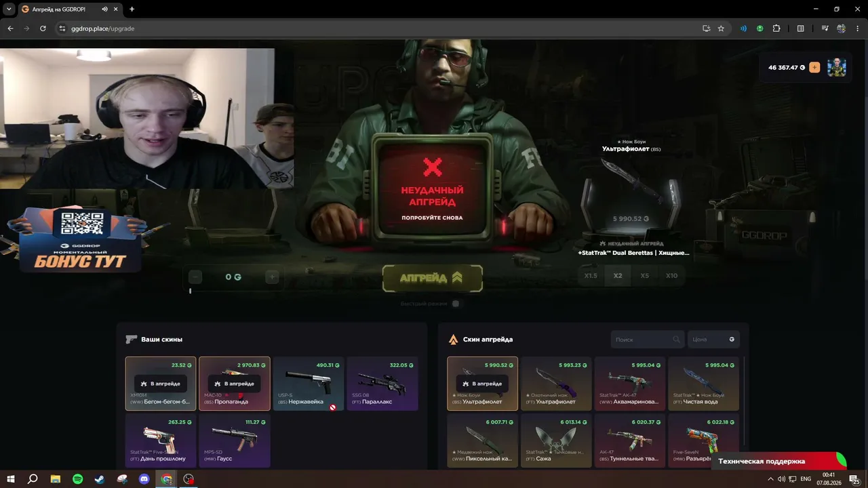This screenshot has height=488, width=868.
Task: Choose Five-SeveN Разъярённый upgrade card
Action: 703,441
